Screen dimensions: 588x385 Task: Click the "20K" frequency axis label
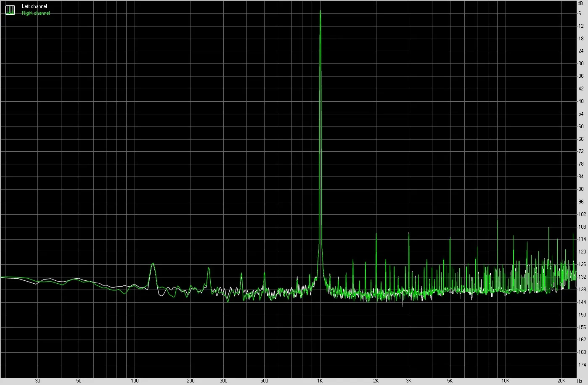(562, 381)
